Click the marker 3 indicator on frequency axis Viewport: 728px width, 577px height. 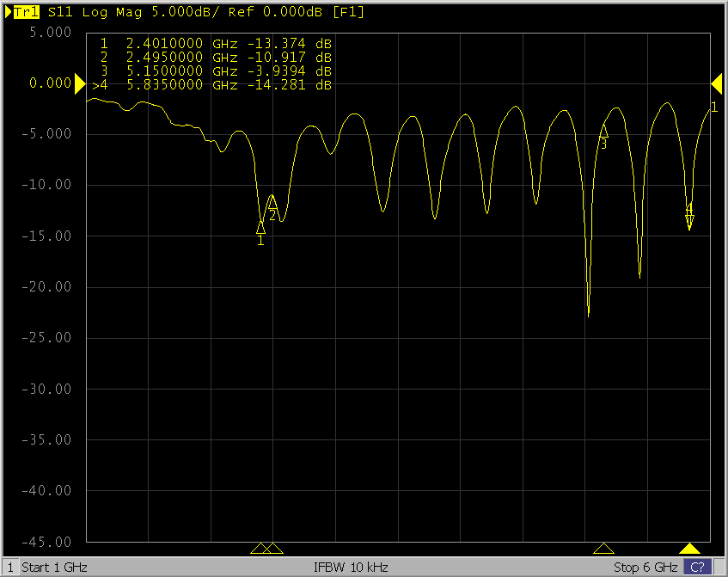pyautogui.click(x=603, y=549)
